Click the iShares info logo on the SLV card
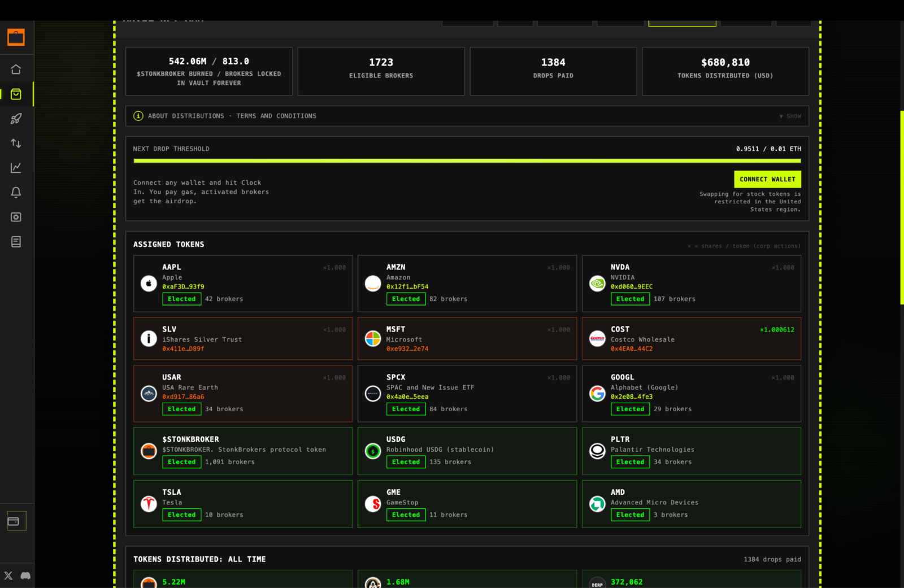Viewport: 904px width, 588px height. 149,338
